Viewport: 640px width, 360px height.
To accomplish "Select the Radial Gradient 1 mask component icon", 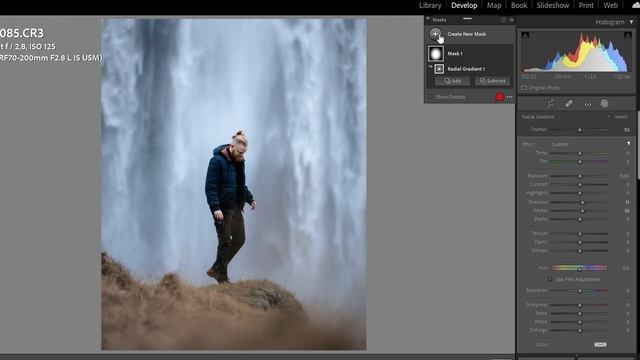I will tap(439, 69).
